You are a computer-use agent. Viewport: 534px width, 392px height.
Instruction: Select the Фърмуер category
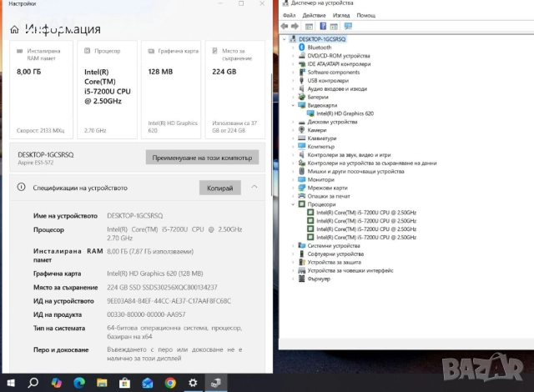coord(319,279)
